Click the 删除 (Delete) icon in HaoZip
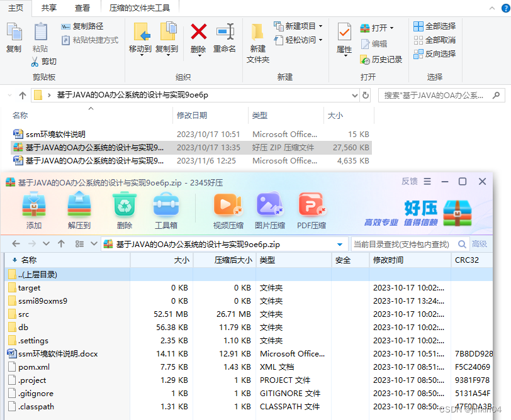The height and width of the screenshot is (420, 511). click(124, 207)
